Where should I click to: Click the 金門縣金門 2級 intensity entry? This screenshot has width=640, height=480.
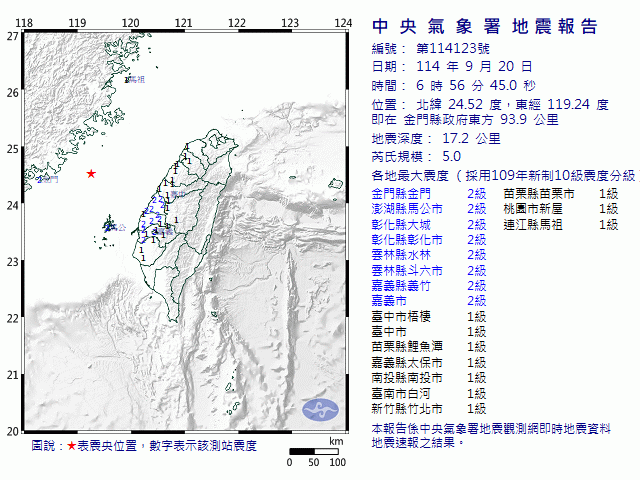coord(428,192)
